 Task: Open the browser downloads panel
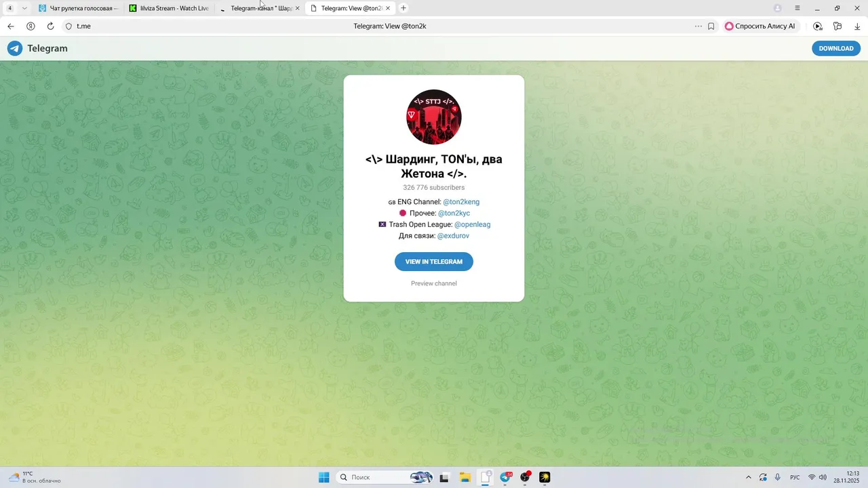pyautogui.click(x=857, y=26)
